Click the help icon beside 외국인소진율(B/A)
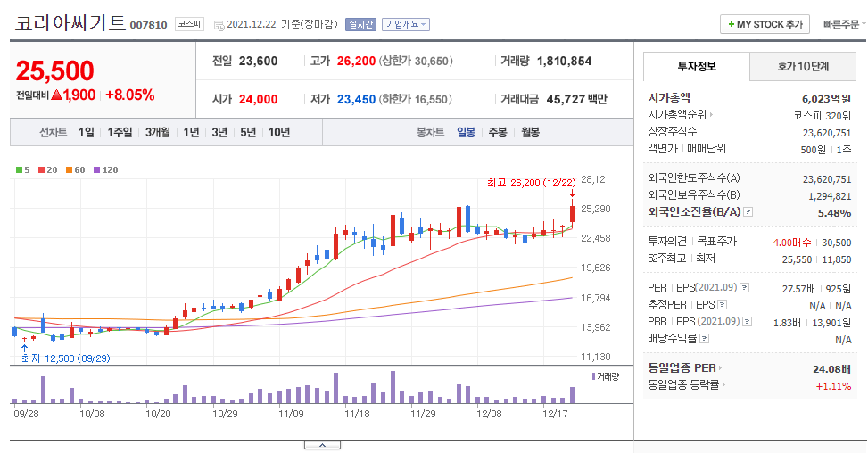868x453 pixels. coord(748,212)
